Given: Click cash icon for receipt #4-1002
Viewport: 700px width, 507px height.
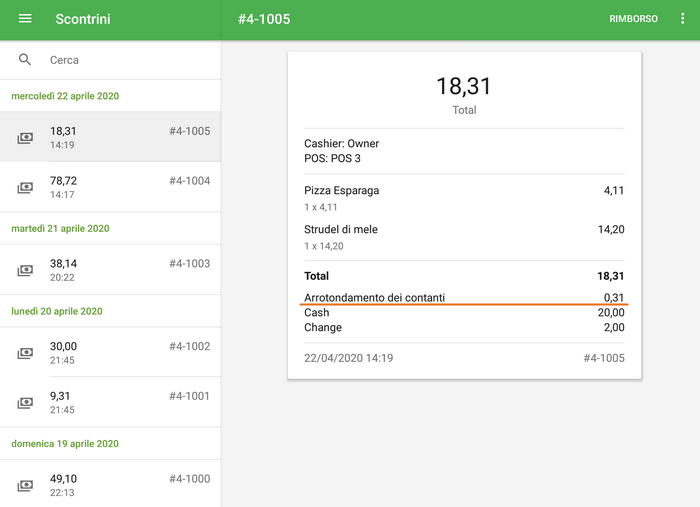Looking at the screenshot, I should [25, 353].
